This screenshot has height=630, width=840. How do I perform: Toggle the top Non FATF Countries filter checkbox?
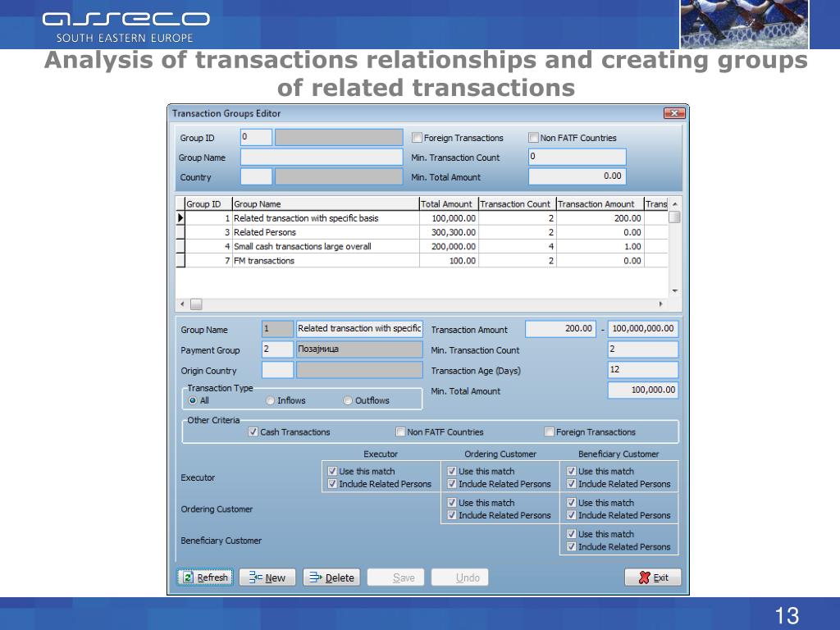[533, 138]
